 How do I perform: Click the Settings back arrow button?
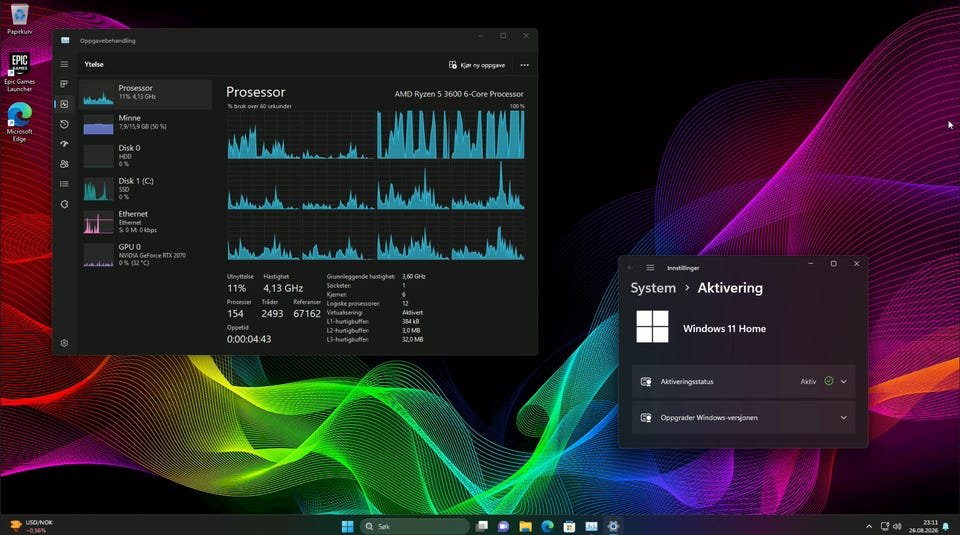(631, 268)
